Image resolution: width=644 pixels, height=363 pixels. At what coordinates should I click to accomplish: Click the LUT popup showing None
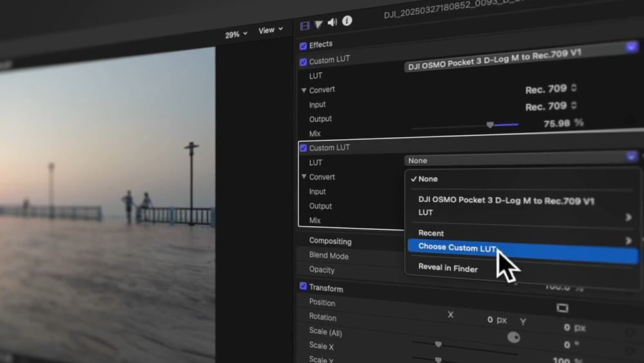coord(521,159)
